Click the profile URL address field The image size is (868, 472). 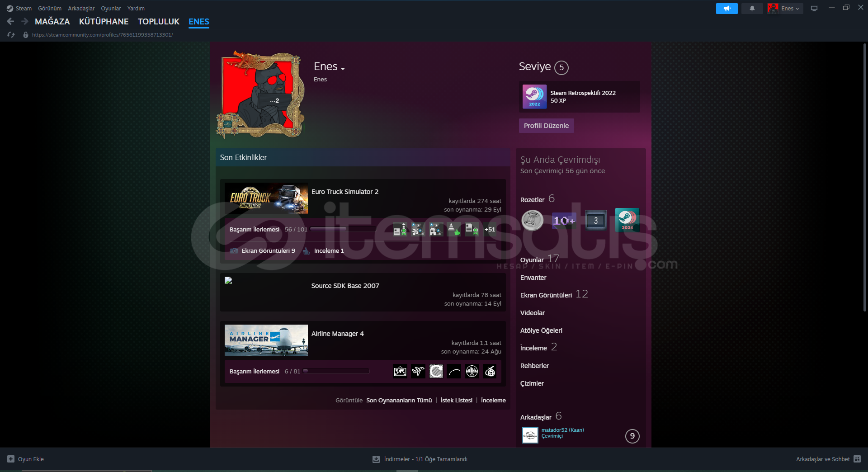(x=102, y=35)
